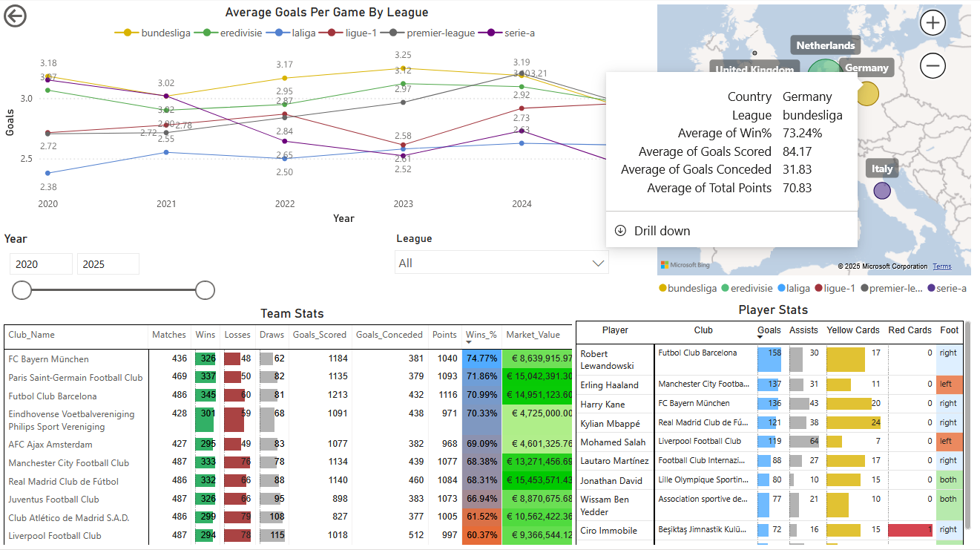Click the Italy bubble on map

tap(881, 191)
